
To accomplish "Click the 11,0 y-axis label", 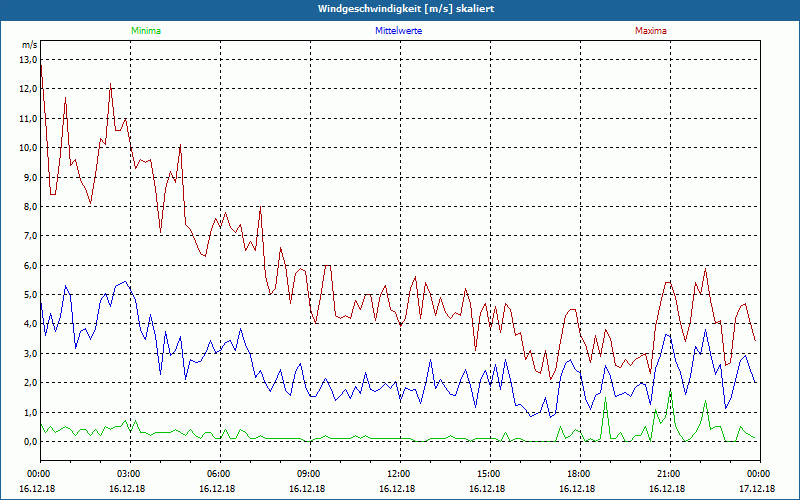I will pyautogui.click(x=29, y=118).
